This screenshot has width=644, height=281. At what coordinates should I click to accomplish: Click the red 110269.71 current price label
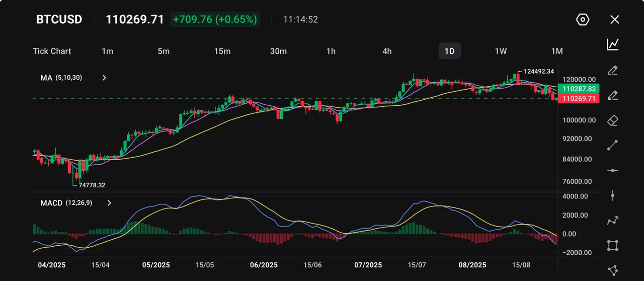click(x=578, y=99)
